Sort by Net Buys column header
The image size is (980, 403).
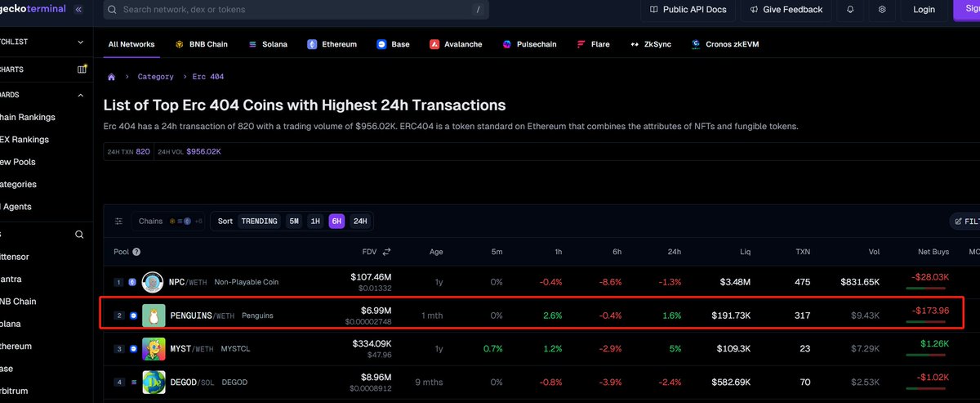(x=933, y=252)
